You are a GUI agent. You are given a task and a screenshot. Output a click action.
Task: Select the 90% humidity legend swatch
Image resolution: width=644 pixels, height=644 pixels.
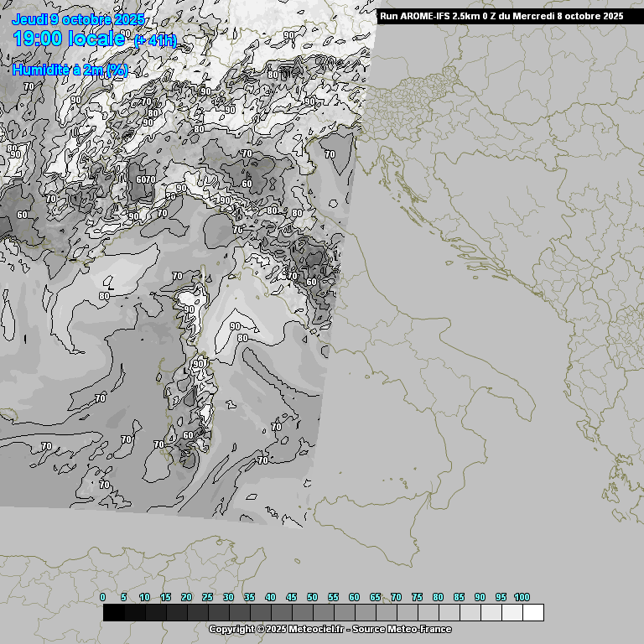[x=491, y=613]
